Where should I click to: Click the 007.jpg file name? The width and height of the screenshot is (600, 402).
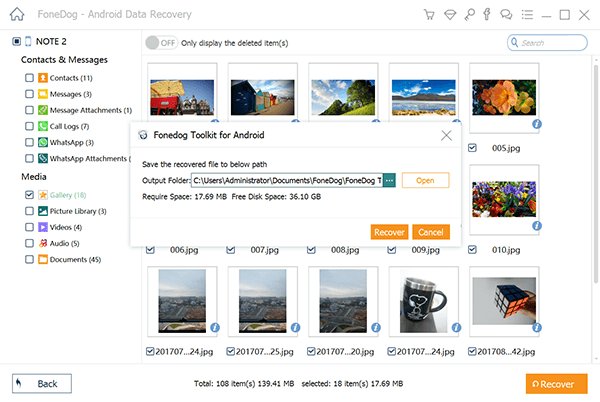[x=264, y=250]
